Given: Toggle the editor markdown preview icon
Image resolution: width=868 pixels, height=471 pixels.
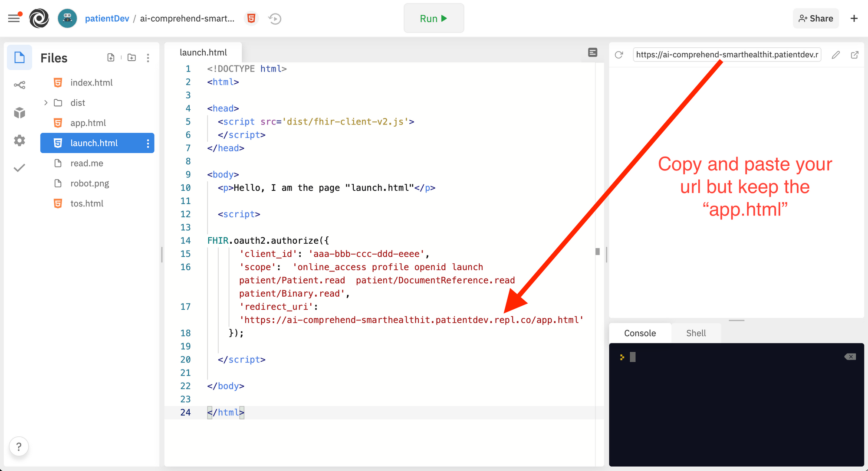Looking at the screenshot, I should click(x=593, y=52).
